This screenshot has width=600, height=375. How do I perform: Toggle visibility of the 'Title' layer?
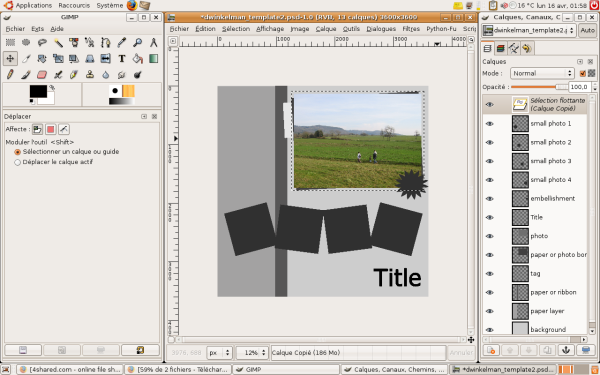point(489,217)
